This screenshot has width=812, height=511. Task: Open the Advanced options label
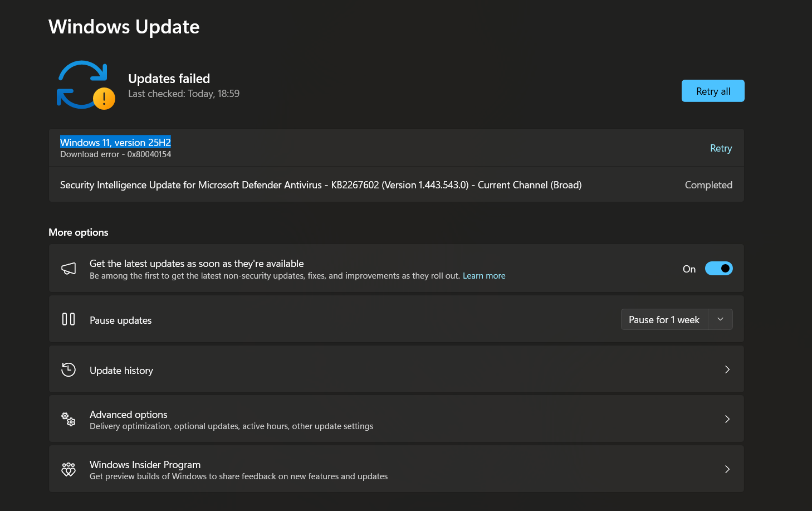click(129, 415)
